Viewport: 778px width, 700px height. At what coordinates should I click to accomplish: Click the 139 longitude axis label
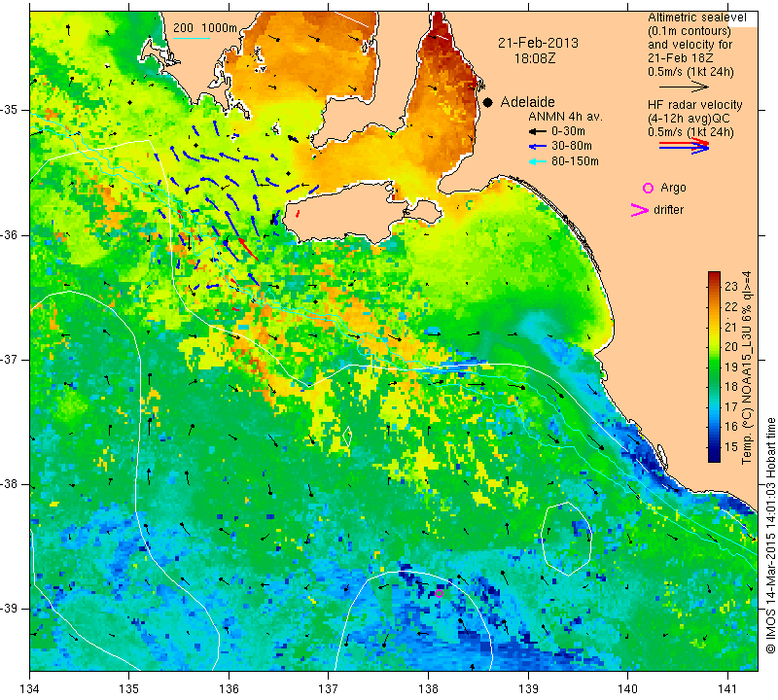click(528, 688)
